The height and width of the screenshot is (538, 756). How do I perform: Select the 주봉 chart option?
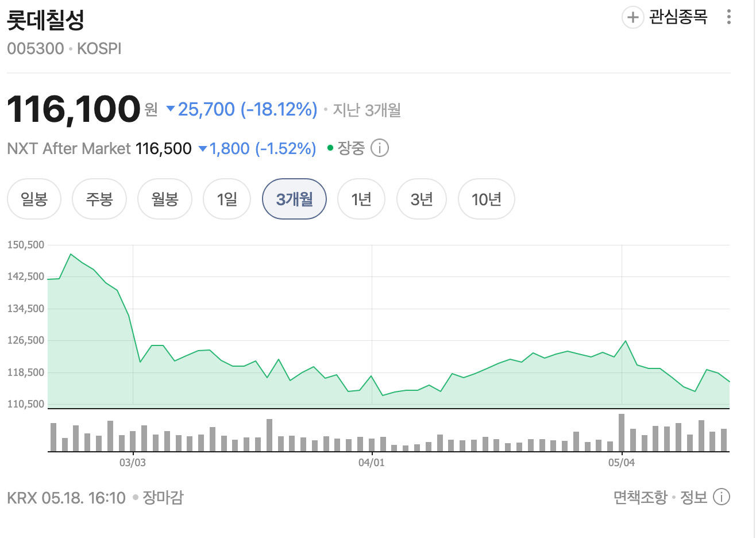99,199
